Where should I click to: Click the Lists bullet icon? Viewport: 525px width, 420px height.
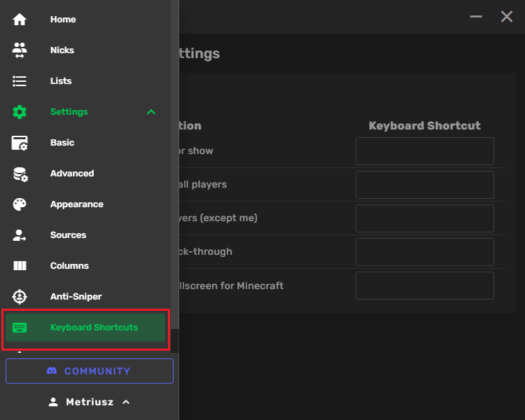coord(20,81)
